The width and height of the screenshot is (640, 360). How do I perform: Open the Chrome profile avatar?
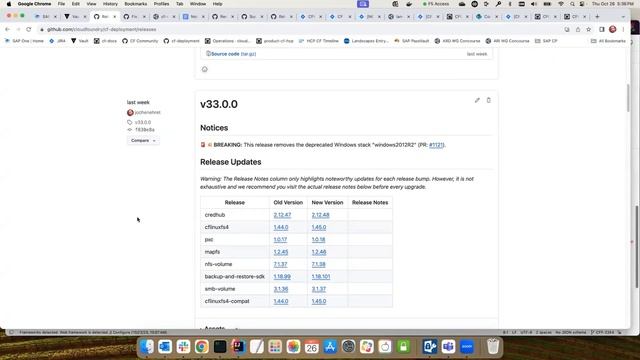coord(612,29)
